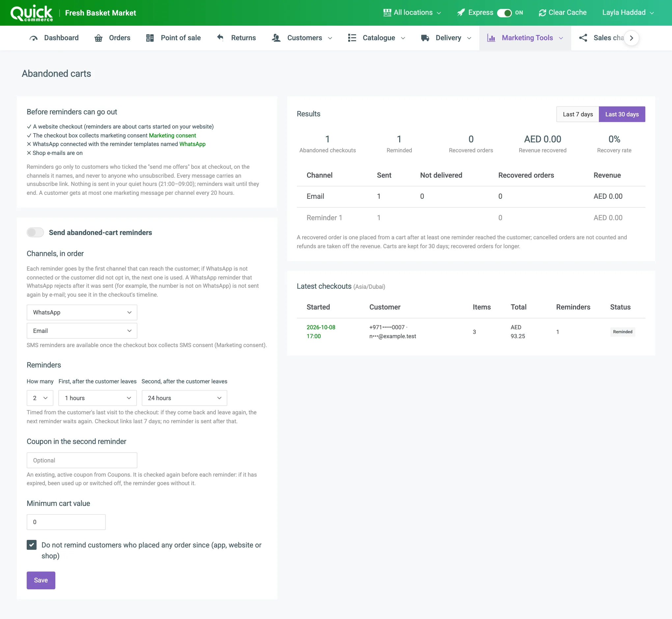This screenshot has width=672, height=619.
Task: Open the 1 hours first reminder dropdown
Action: coord(98,398)
